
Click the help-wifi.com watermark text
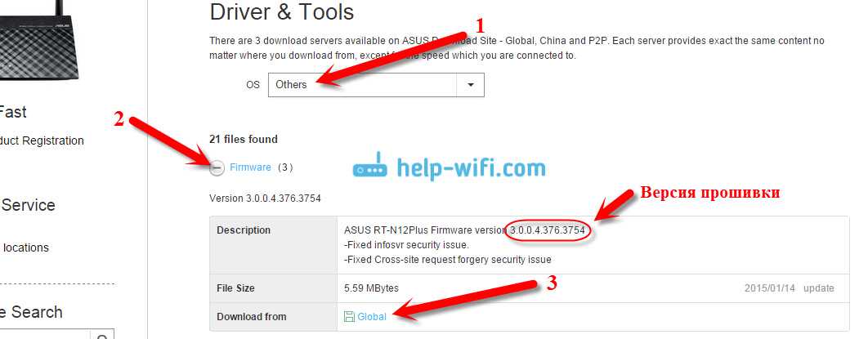(x=471, y=168)
